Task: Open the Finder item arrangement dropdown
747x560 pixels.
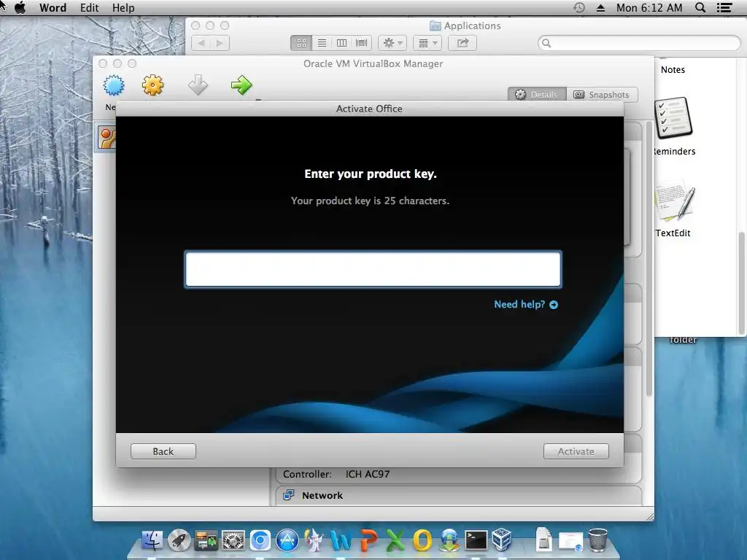Action: [427, 43]
